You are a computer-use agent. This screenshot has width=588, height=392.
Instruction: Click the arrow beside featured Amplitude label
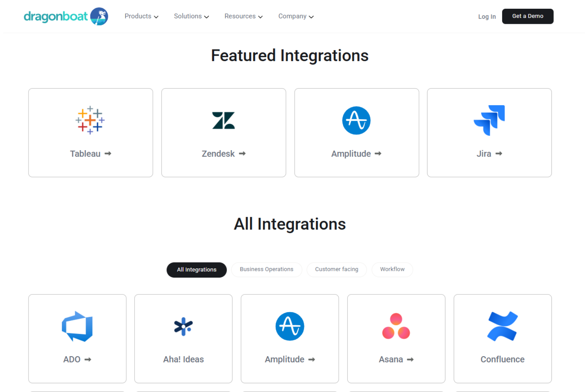(378, 154)
